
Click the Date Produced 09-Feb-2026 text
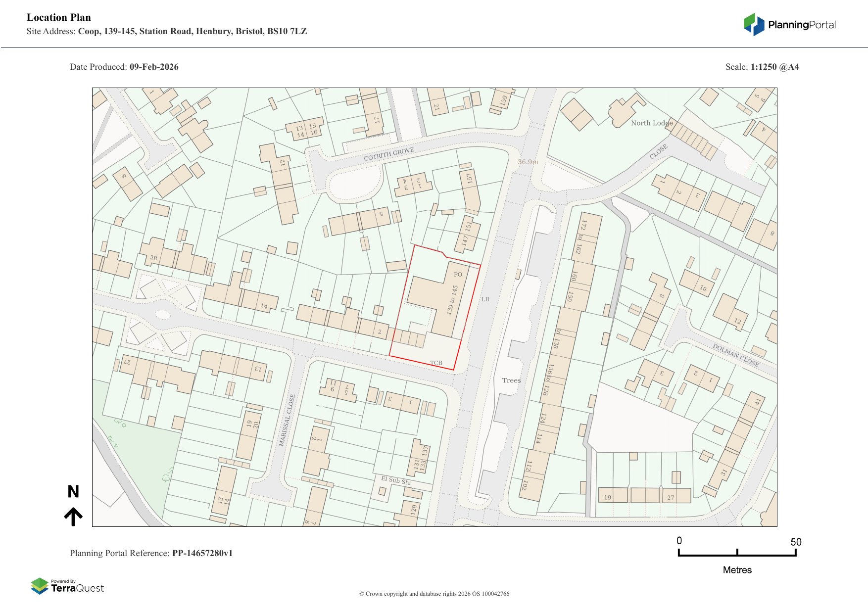tap(124, 67)
